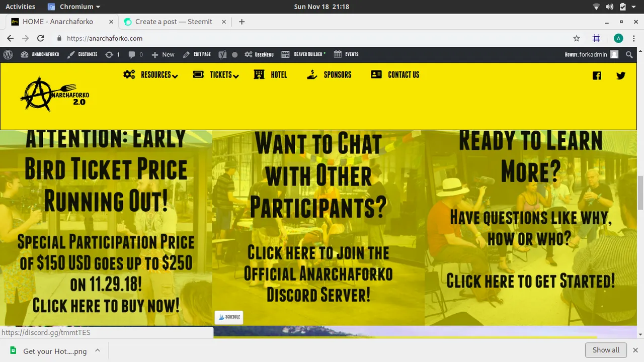Click the page vertical scrollbar thumb
This screenshot has height=362, width=644.
point(640,193)
